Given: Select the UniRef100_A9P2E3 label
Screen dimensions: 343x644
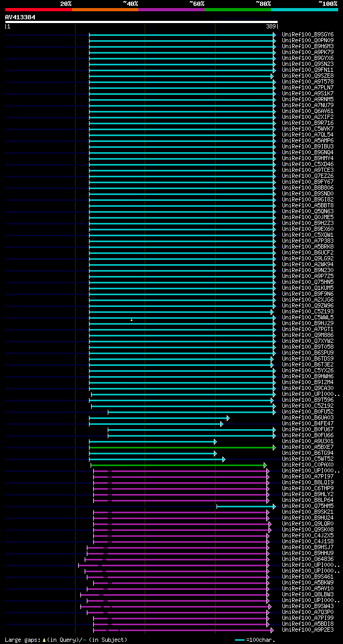Looking at the screenshot, I should pyautogui.click(x=308, y=630).
